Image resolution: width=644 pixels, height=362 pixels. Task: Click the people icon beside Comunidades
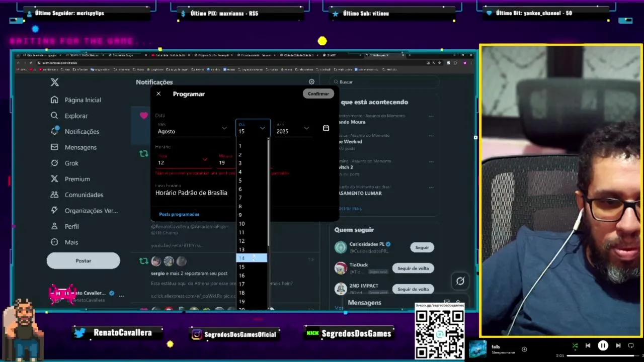54,195
